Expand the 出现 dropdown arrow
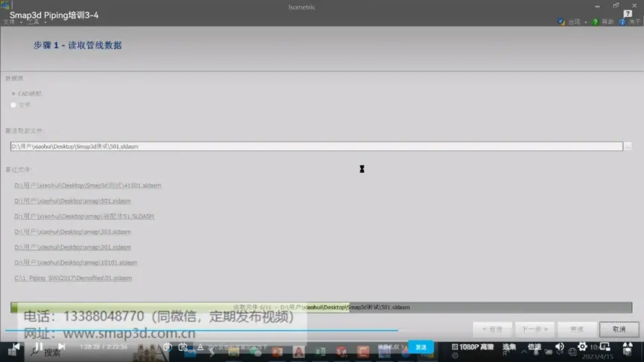 (x=586, y=22)
